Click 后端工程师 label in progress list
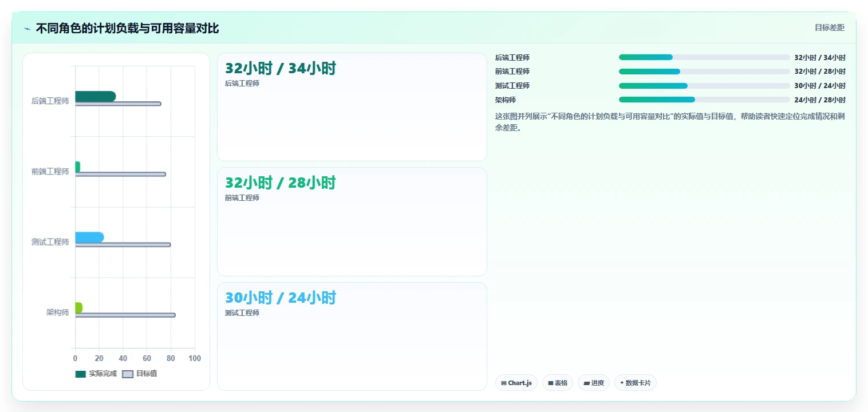Screen dimensions: 868x412 click(512, 57)
